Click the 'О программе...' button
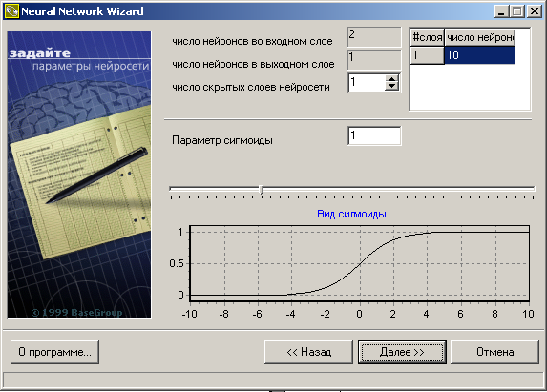 54,352
